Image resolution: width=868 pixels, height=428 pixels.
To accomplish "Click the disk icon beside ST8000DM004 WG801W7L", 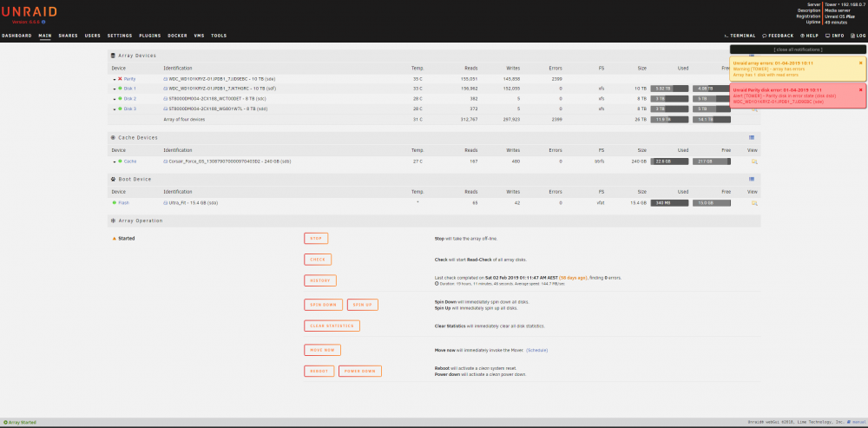I will click(166, 109).
